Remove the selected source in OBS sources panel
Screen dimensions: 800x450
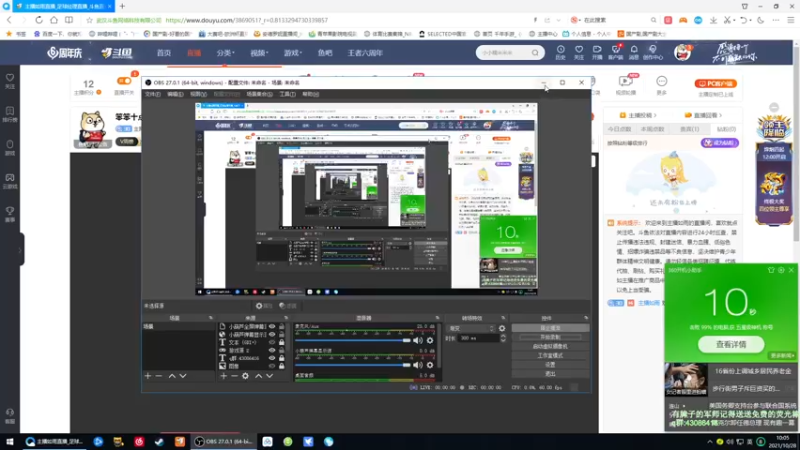pyautogui.click(x=234, y=376)
